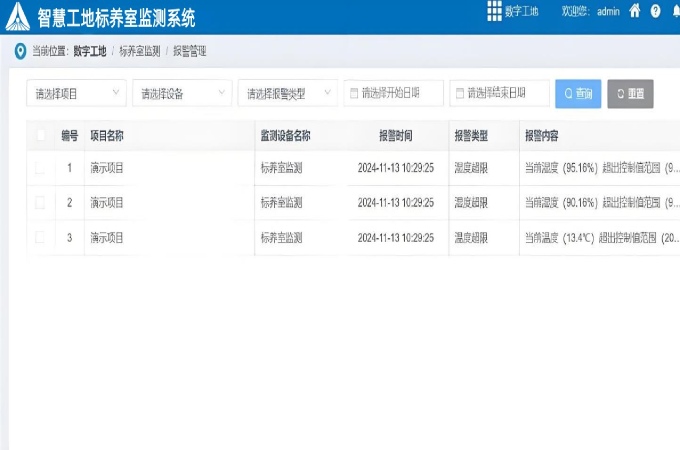Check the checkbox for row 3
Viewport: 680px width, 450px height.
coord(40,238)
